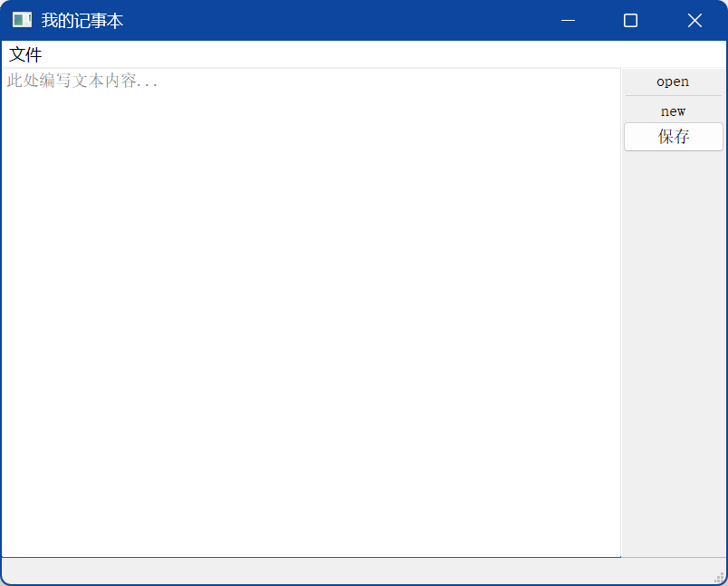Click the 保存 button
Viewport: 728px width, 586px height.
(x=673, y=137)
